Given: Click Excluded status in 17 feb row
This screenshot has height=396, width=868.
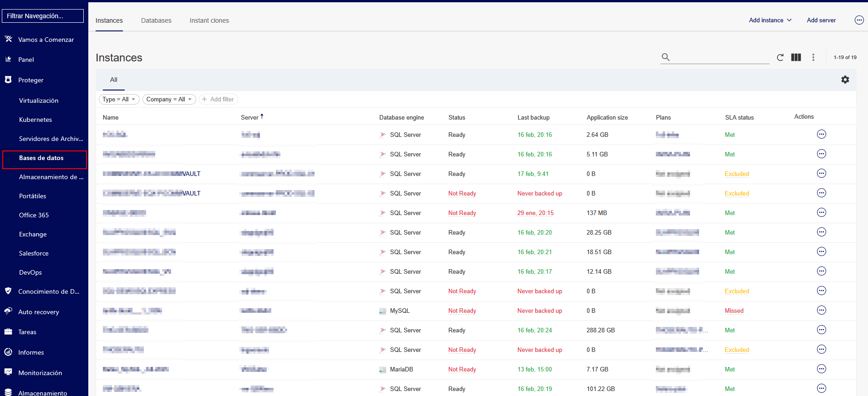Looking at the screenshot, I should click(x=737, y=174).
